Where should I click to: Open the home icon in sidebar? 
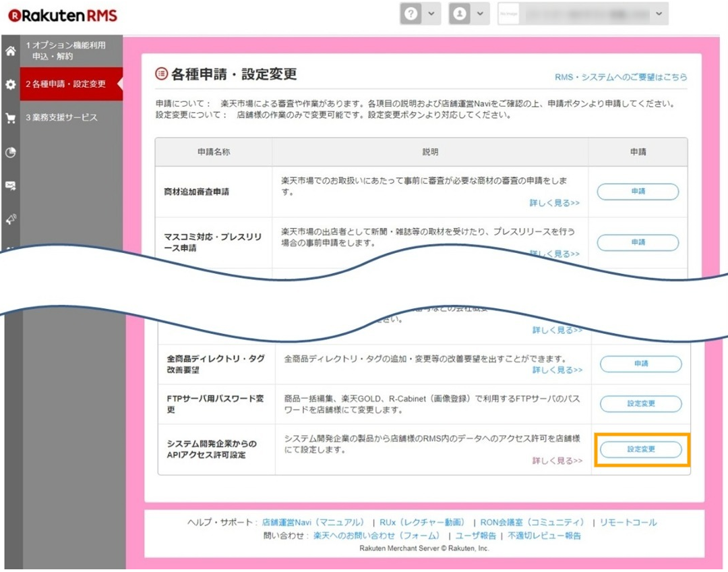[x=10, y=51]
